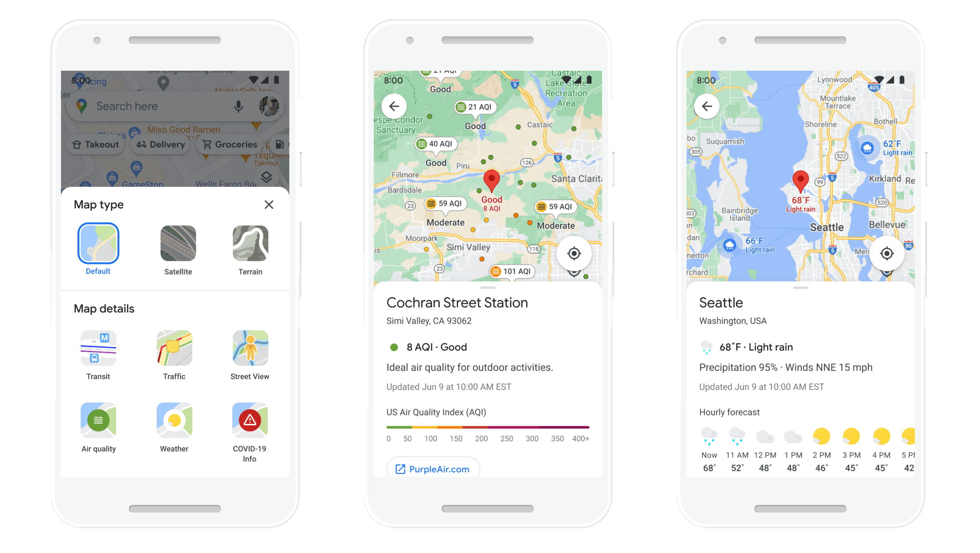Image resolution: width=980 pixels, height=553 pixels.
Task: Click the PurpleAir.com link
Action: (431, 467)
